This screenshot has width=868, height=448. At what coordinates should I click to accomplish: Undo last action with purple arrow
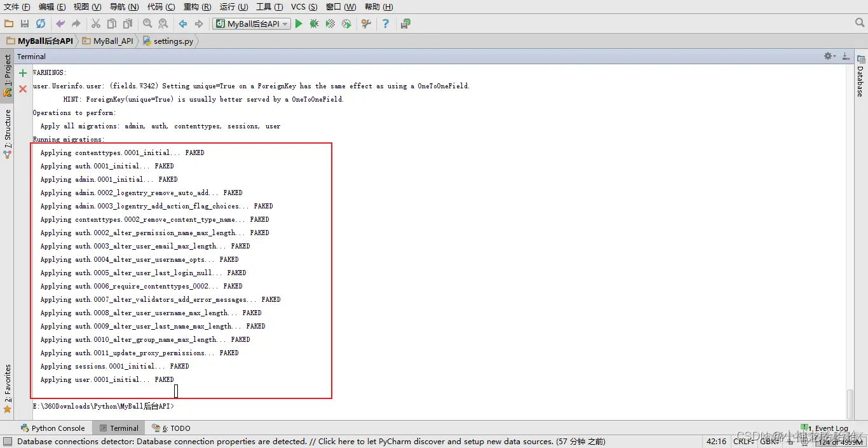60,24
